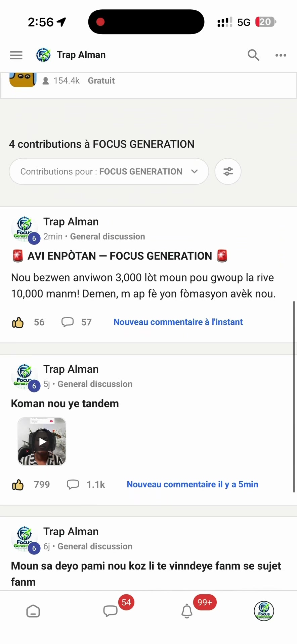
Task: Open Nouveau commentaire il y a 5min link
Action: pyautogui.click(x=193, y=484)
